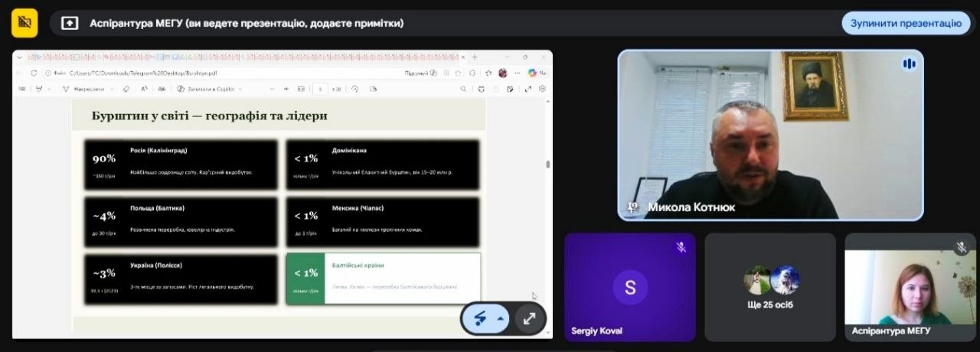Click the presentation screen-share icon beside the meeting title
The width and height of the screenshot is (980, 352).
pos(70,23)
